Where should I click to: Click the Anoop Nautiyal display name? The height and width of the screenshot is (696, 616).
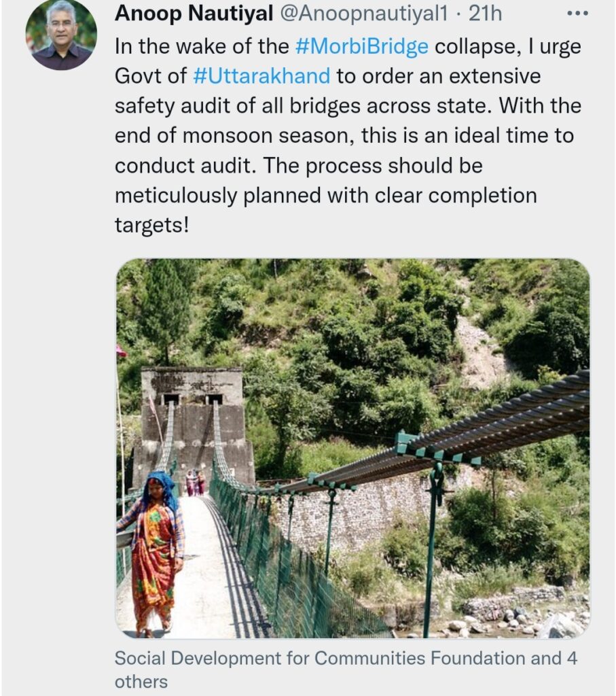tap(194, 14)
